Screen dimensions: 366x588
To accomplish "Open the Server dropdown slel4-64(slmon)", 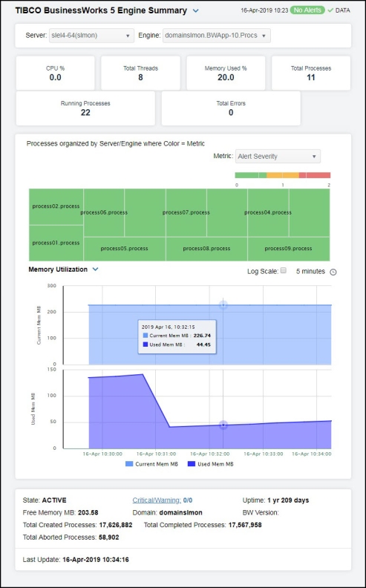I will 91,36.
